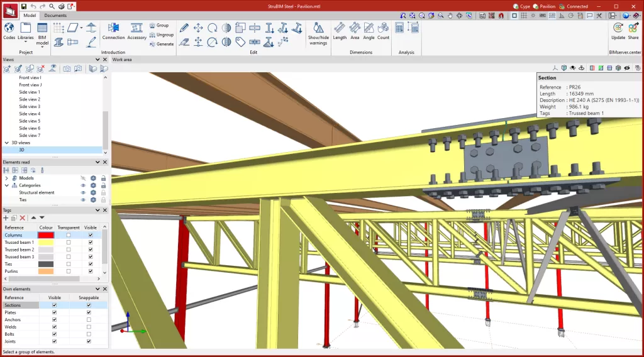
Task: Click the Length dimension tool
Action: (x=340, y=30)
